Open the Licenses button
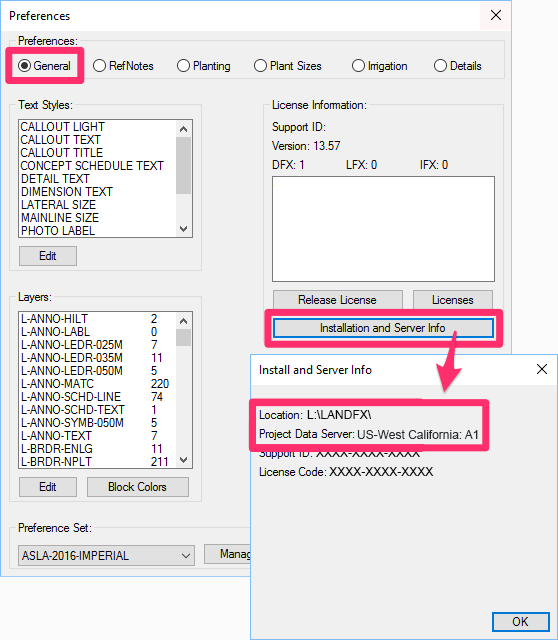Image resolution: width=558 pixels, height=640 pixels. coord(453,300)
